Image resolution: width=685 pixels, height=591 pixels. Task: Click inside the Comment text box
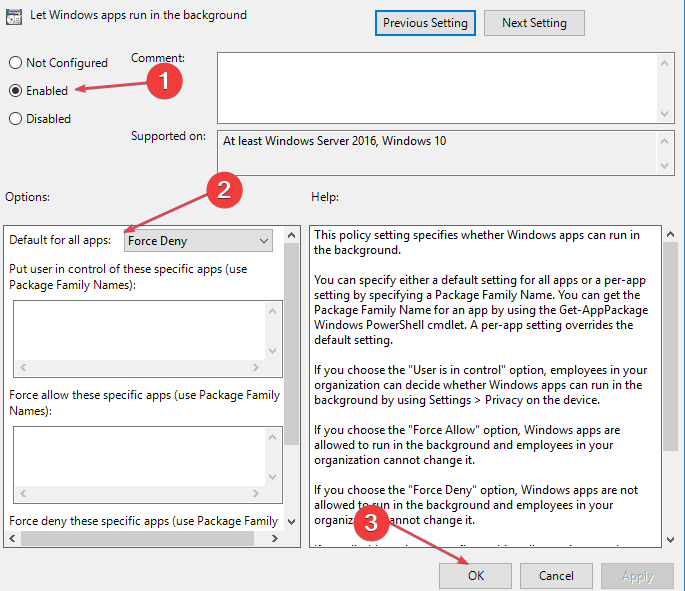point(437,88)
